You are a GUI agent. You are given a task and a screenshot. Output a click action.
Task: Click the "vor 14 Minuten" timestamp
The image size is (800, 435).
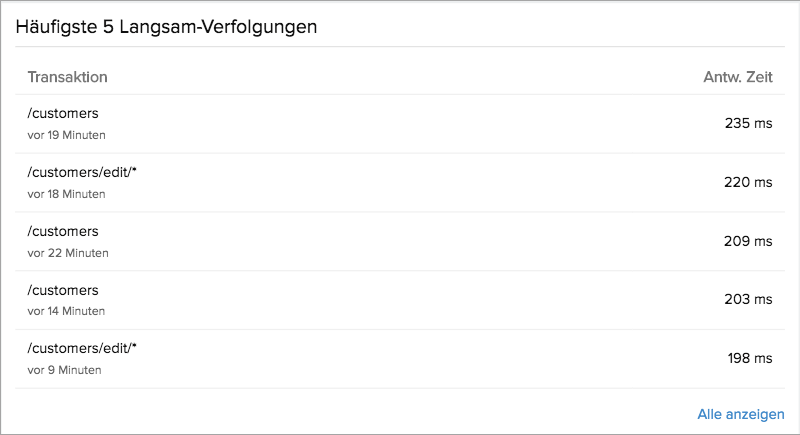67,311
